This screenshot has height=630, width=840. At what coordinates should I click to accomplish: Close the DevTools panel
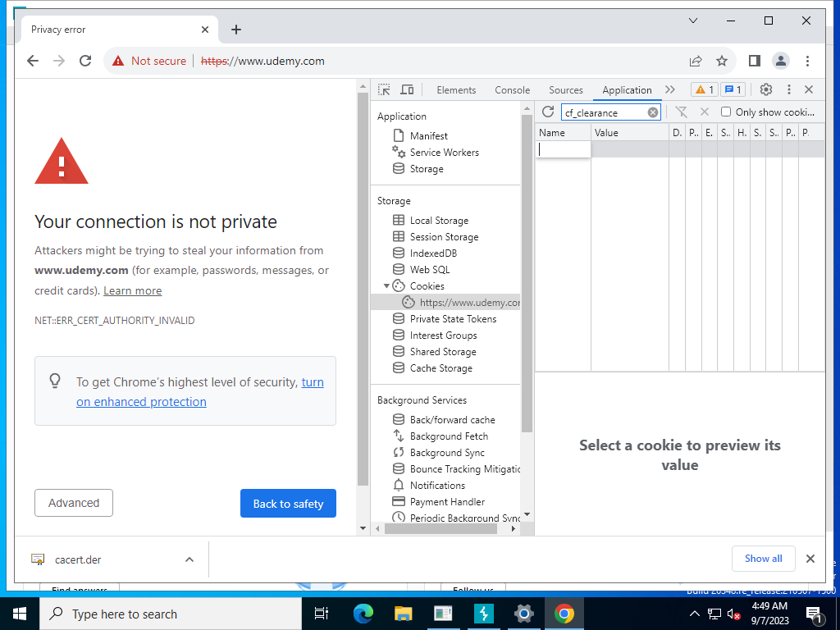[x=809, y=89]
